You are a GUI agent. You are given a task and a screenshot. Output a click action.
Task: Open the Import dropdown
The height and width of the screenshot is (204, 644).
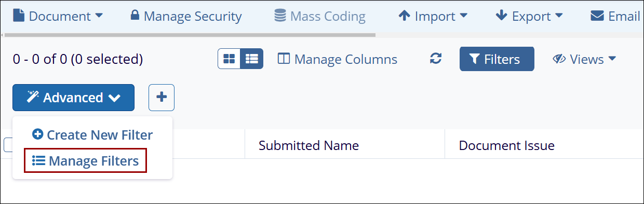pyautogui.click(x=433, y=16)
